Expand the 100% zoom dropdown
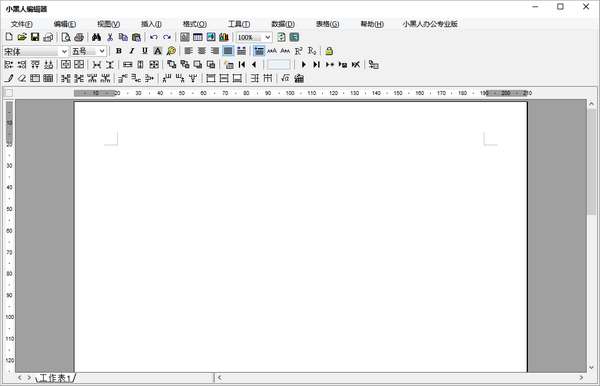 point(254,37)
